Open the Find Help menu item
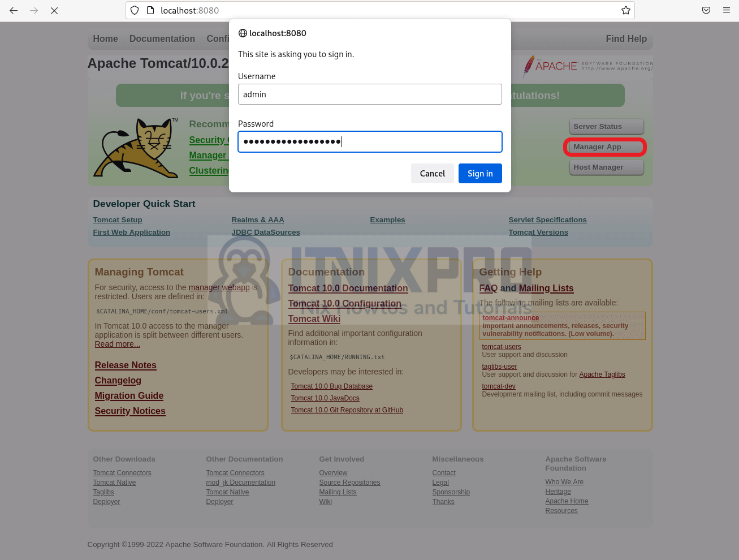Viewport: 739px width, 560px height. pyautogui.click(x=626, y=38)
